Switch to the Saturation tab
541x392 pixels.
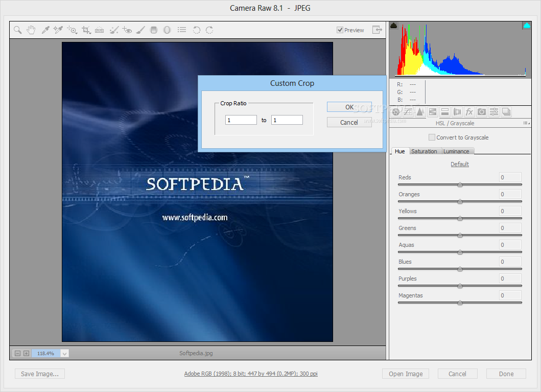point(424,151)
